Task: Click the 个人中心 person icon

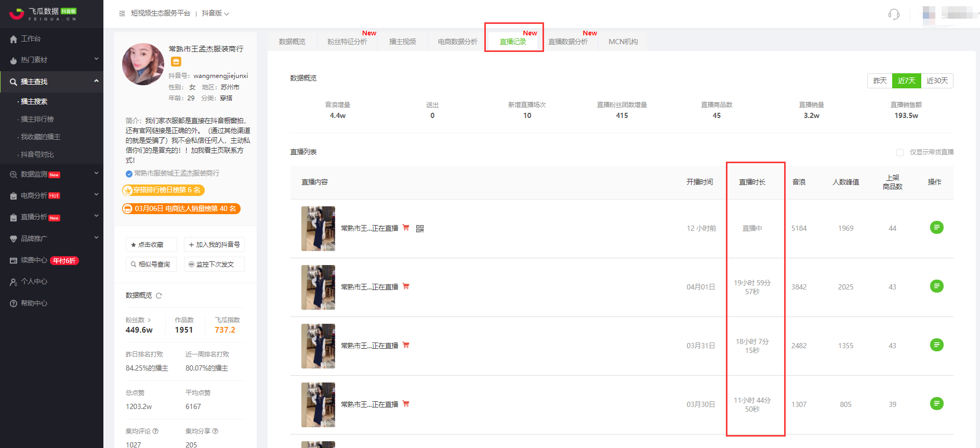Action: 14,282
